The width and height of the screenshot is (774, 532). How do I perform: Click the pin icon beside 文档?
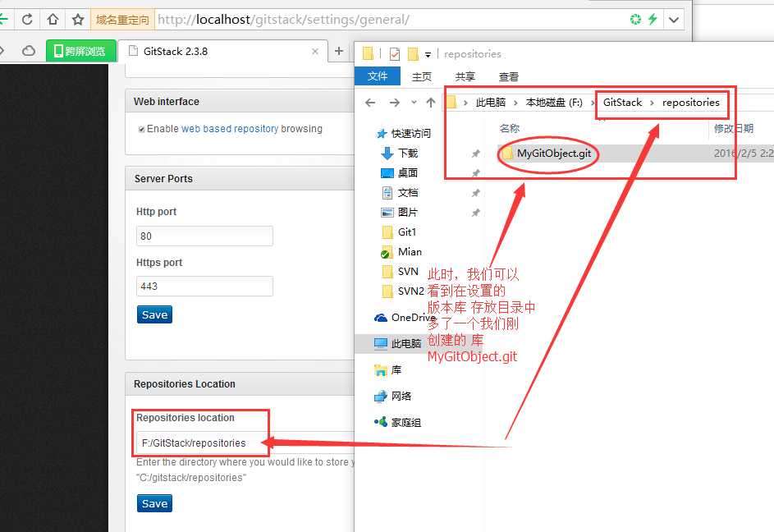point(476,193)
